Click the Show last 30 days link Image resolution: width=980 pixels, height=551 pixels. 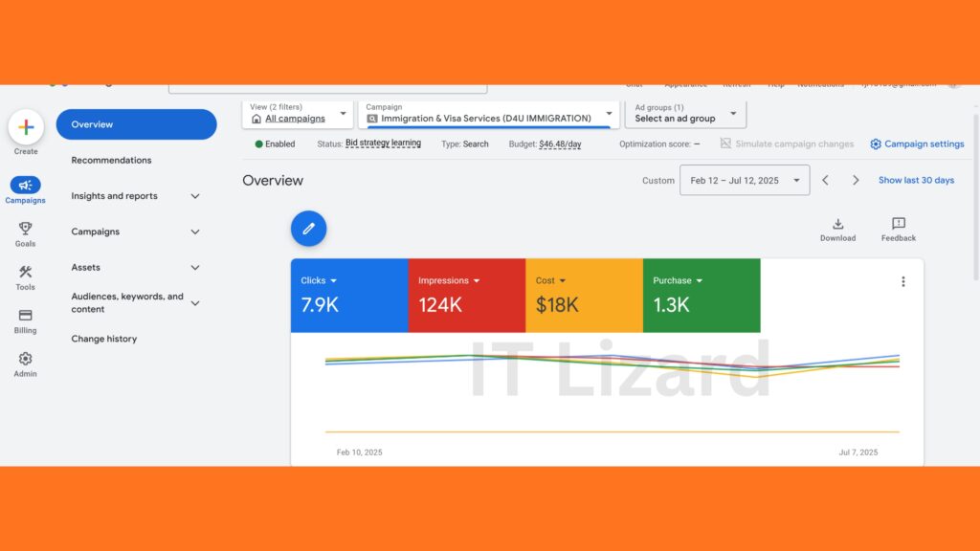coord(916,179)
